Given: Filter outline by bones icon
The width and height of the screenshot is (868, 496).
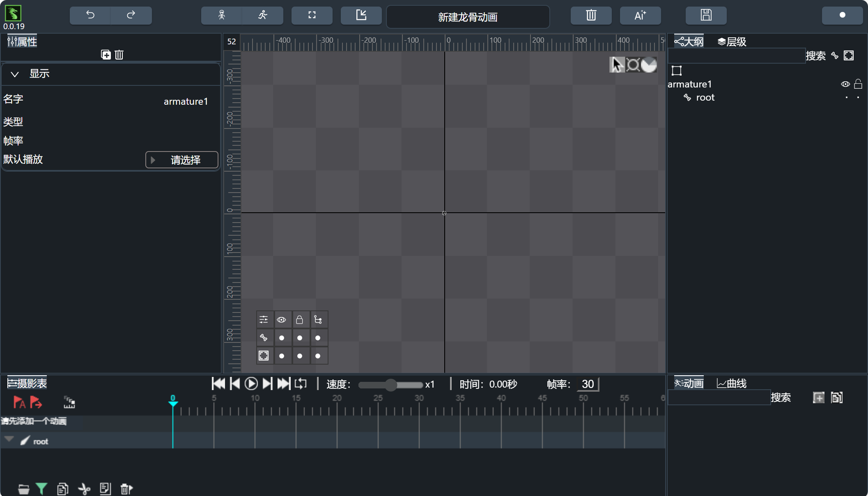Looking at the screenshot, I should (x=835, y=55).
